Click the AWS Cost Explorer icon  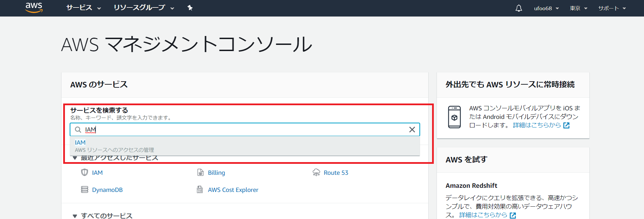pos(200,190)
